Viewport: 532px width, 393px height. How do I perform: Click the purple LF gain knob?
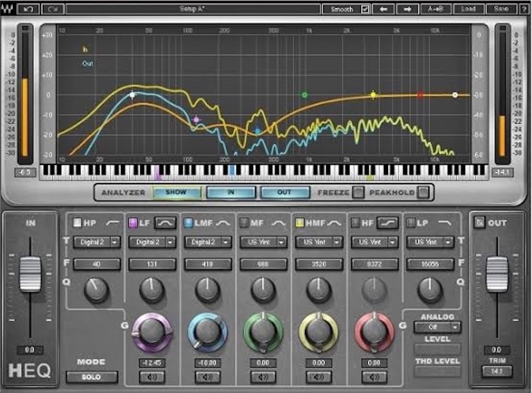(152, 332)
